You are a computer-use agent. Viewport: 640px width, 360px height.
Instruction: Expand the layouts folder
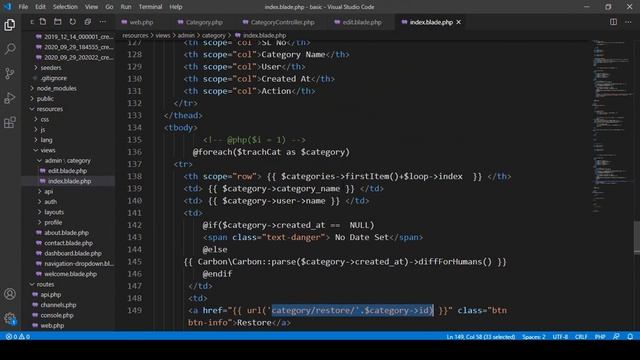point(54,212)
